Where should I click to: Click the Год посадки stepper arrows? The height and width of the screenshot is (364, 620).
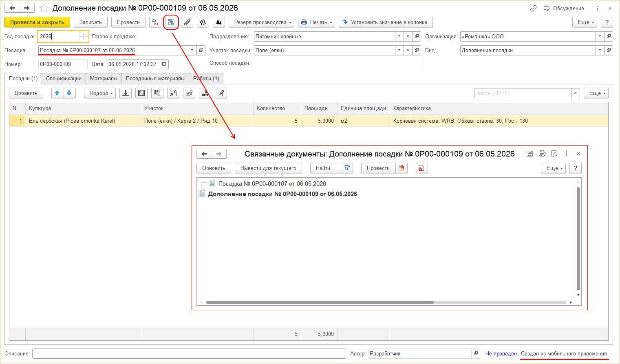84,36
